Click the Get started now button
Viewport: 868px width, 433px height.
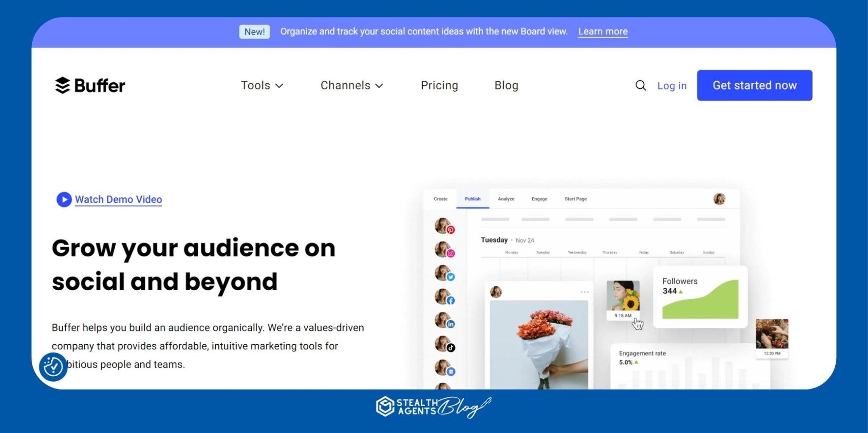coord(754,85)
